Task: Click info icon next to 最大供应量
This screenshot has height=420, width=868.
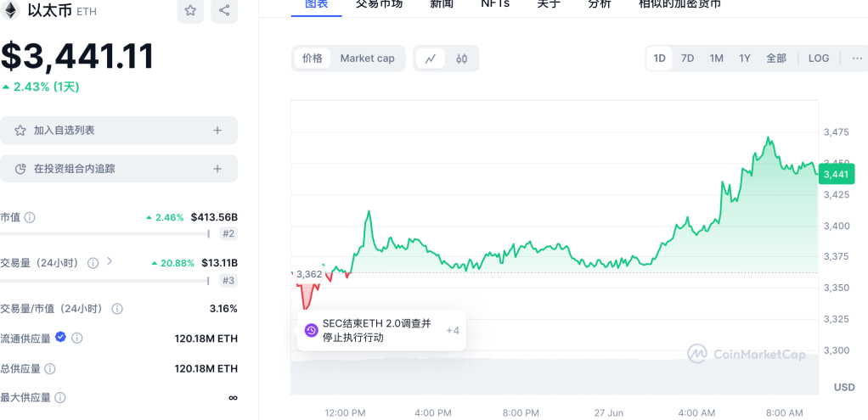Action: (x=59, y=397)
